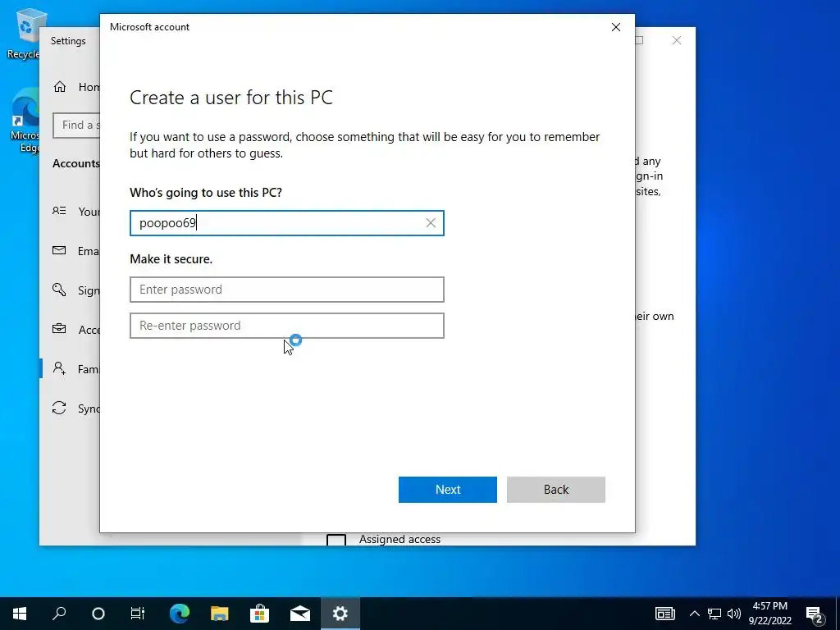
Task: Click the Back button
Action: pos(555,490)
